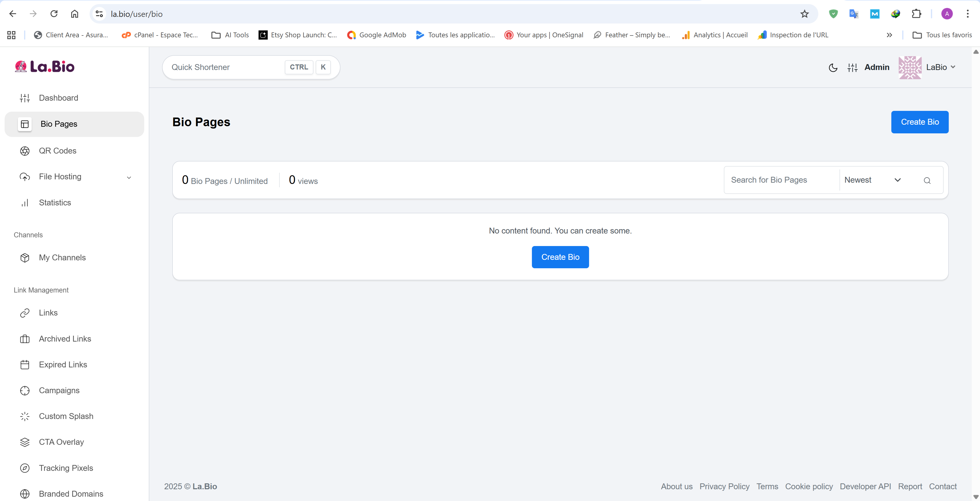Open QR Codes from the sidebar
This screenshot has width=980, height=501.
pyautogui.click(x=57, y=151)
